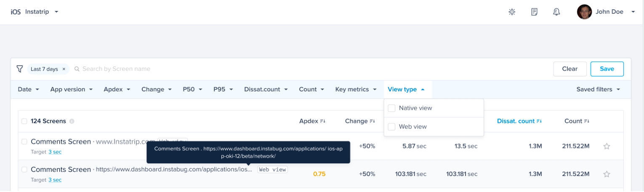The width and height of the screenshot is (644, 192).
Task: Click the info icon beside 124 Screens
Action: tap(72, 121)
